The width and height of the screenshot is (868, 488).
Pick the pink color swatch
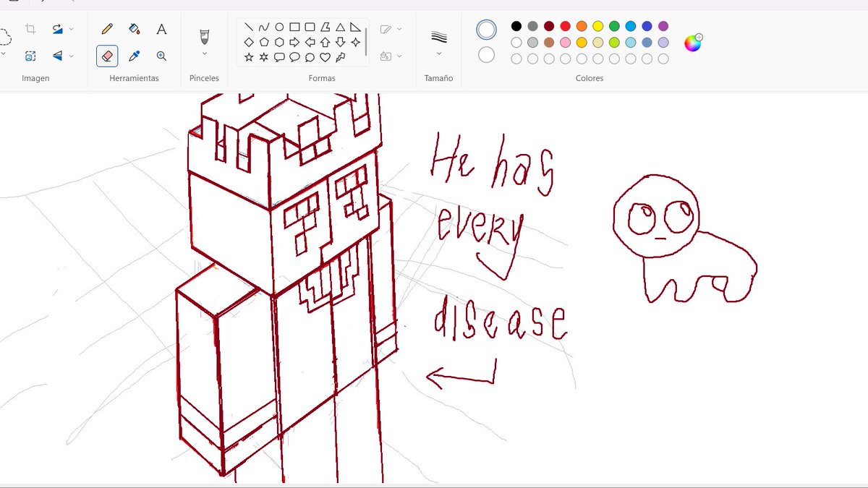pos(566,43)
